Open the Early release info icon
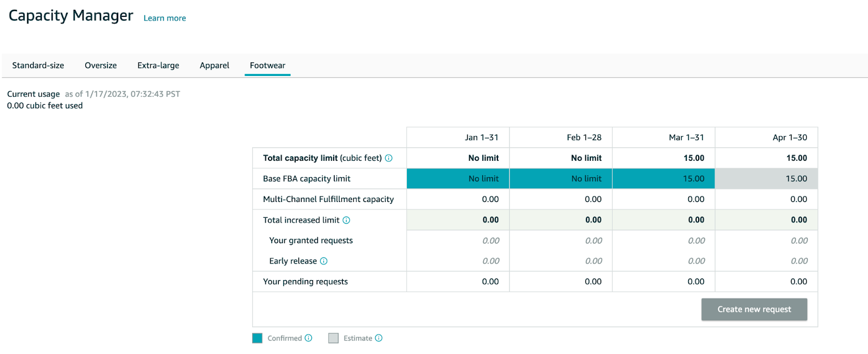 (x=323, y=261)
